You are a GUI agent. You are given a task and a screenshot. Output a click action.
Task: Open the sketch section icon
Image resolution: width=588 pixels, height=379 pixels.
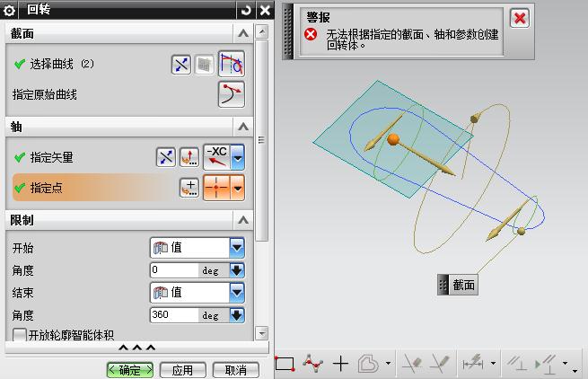tap(232, 64)
